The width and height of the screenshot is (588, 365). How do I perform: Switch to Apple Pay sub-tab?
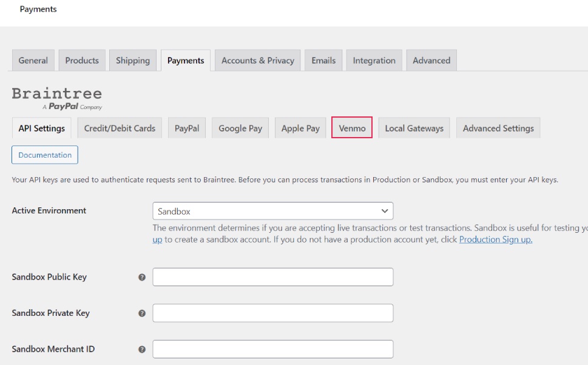click(x=300, y=128)
